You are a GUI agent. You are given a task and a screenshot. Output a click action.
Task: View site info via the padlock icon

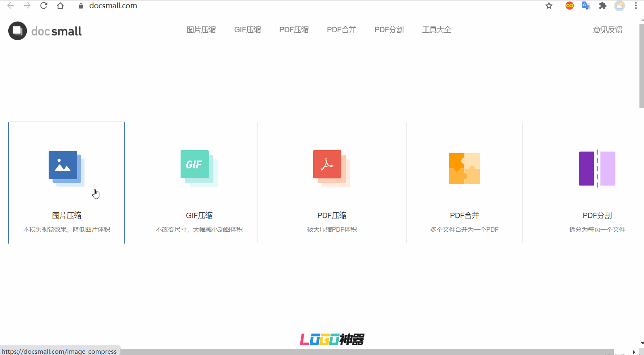click(x=81, y=6)
